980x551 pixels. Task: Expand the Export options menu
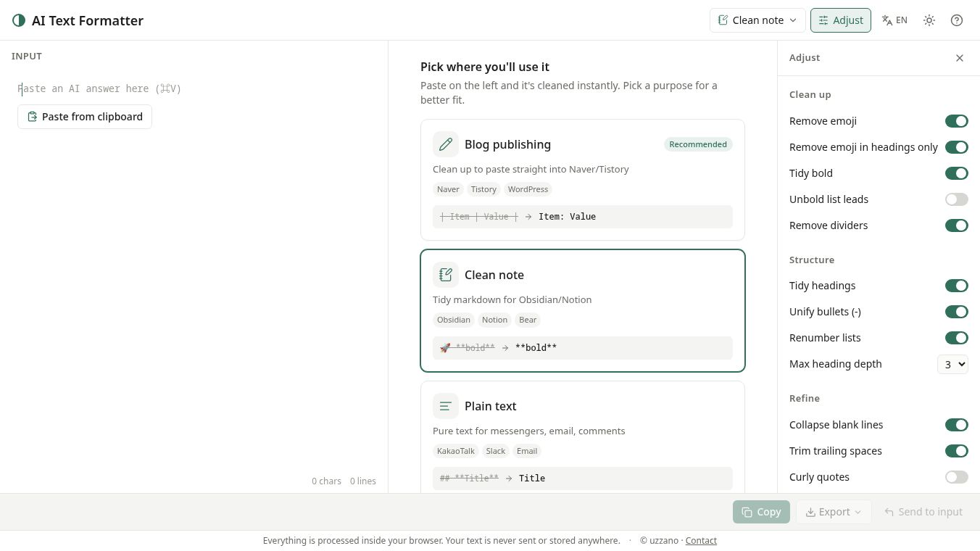click(x=834, y=512)
